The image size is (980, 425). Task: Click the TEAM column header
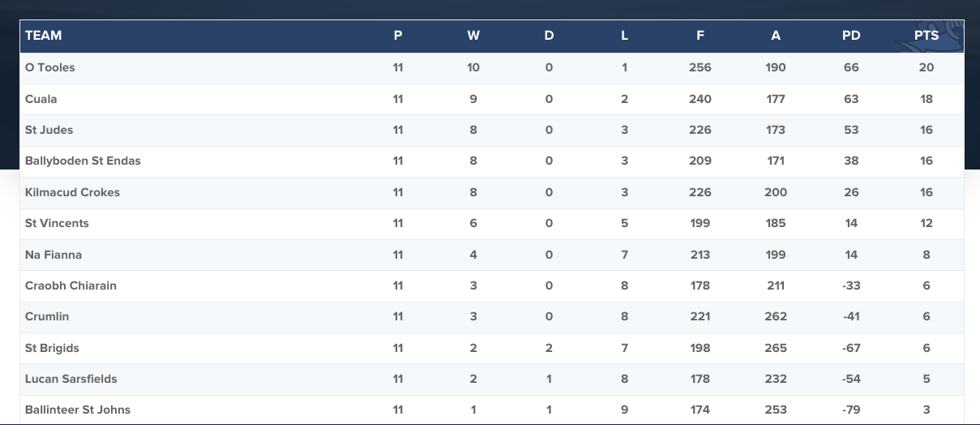pyautogui.click(x=44, y=36)
